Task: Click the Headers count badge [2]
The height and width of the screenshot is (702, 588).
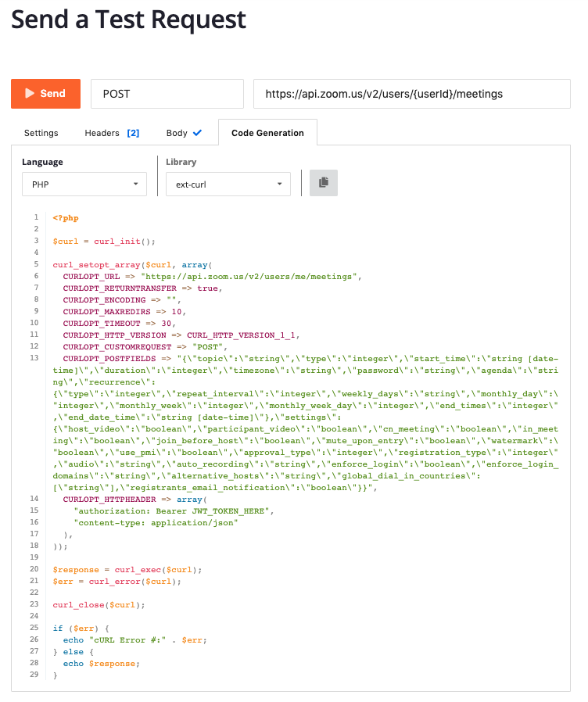Action: pyautogui.click(x=133, y=133)
